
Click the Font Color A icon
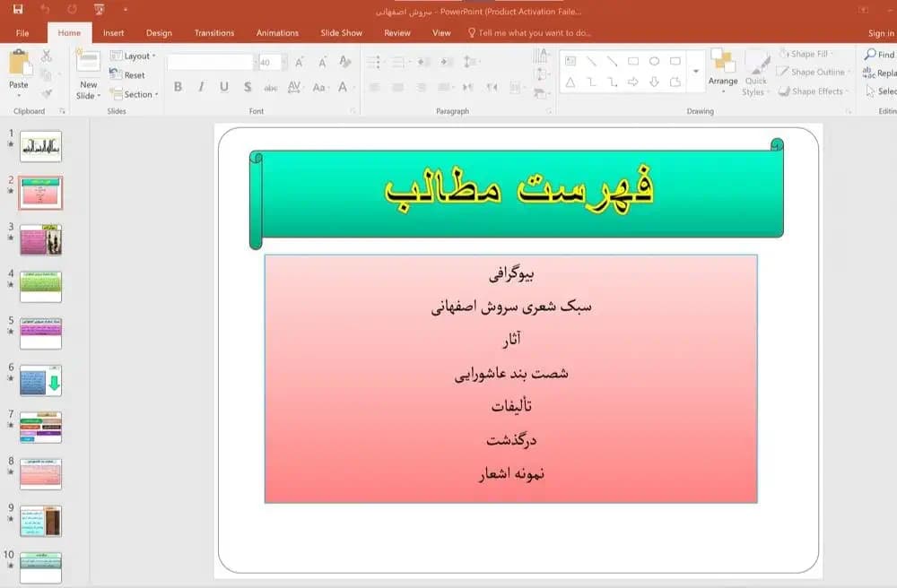point(344,87)
